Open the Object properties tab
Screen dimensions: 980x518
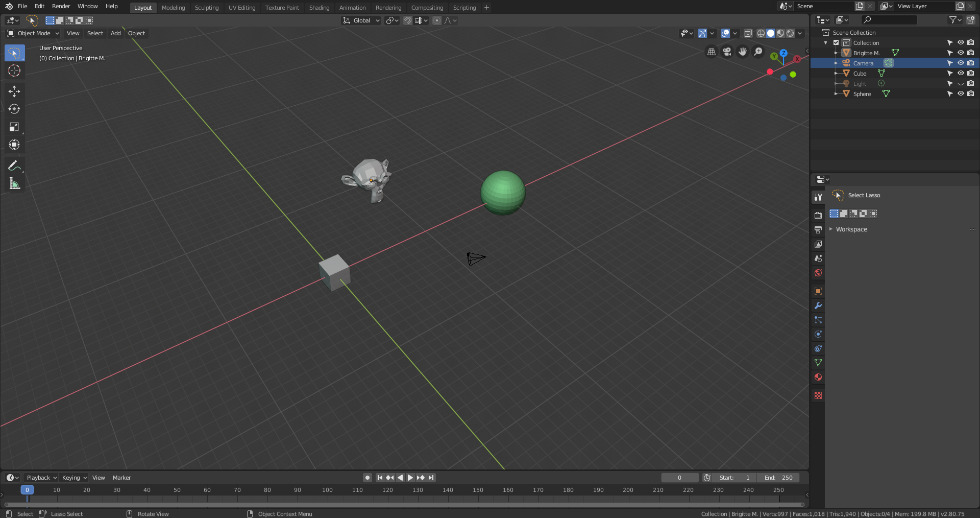tap(818, 291)
